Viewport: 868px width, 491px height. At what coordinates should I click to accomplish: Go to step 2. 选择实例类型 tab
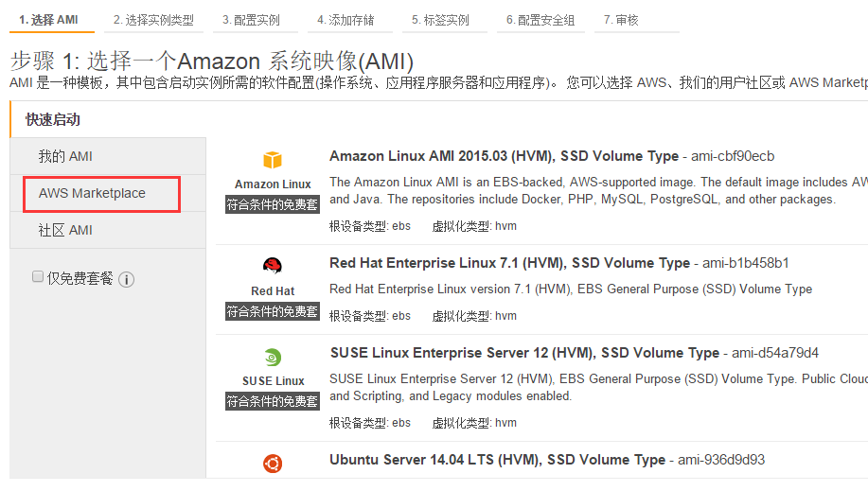(153, 21)
